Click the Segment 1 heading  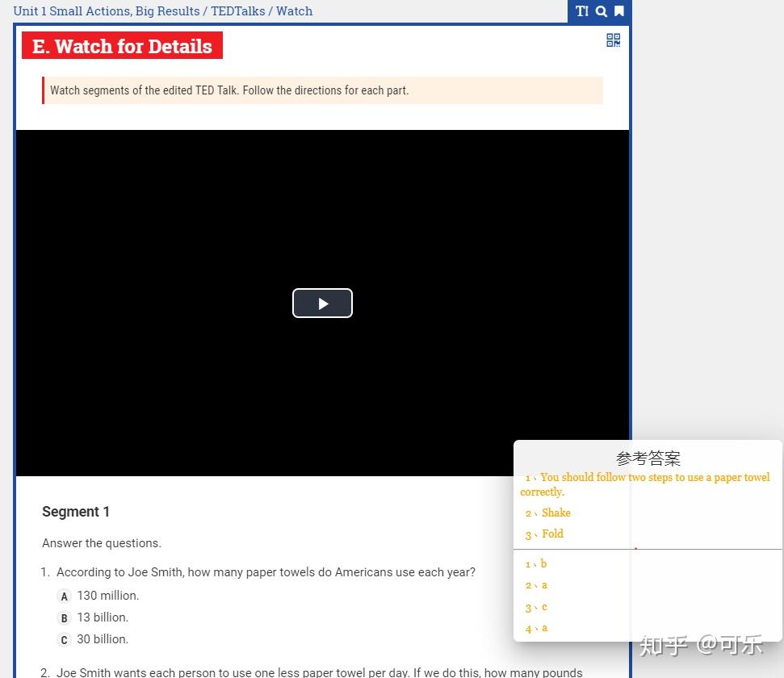[76, 511]
